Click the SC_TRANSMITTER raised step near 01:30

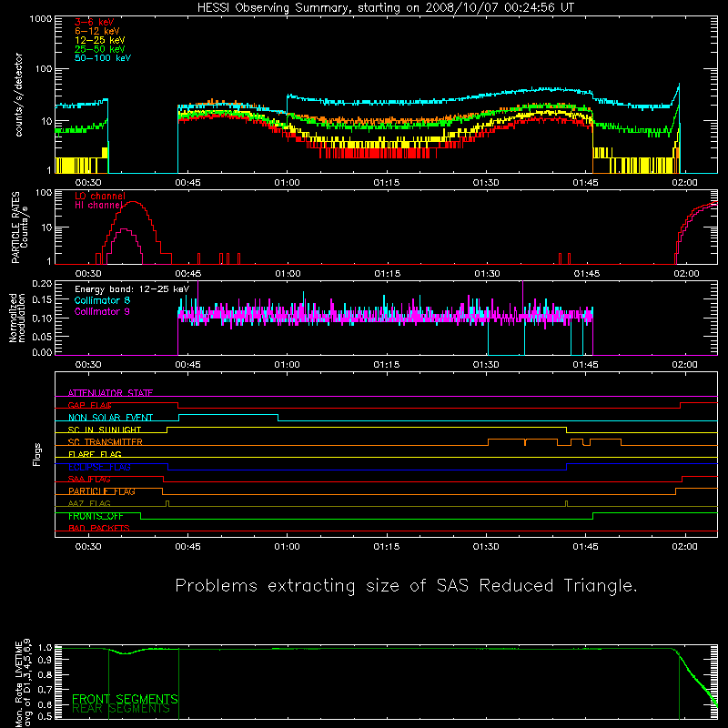tap(506, 440)
